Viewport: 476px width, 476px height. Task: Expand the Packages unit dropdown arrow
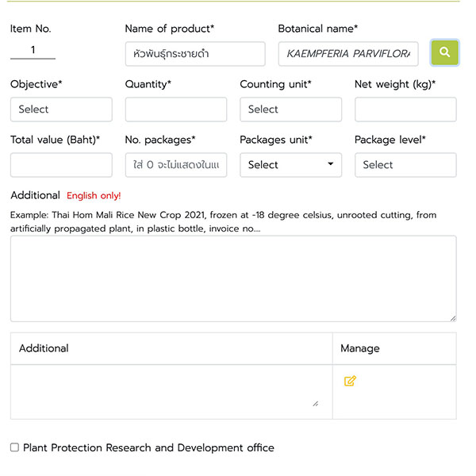click(x=330, y=165)
